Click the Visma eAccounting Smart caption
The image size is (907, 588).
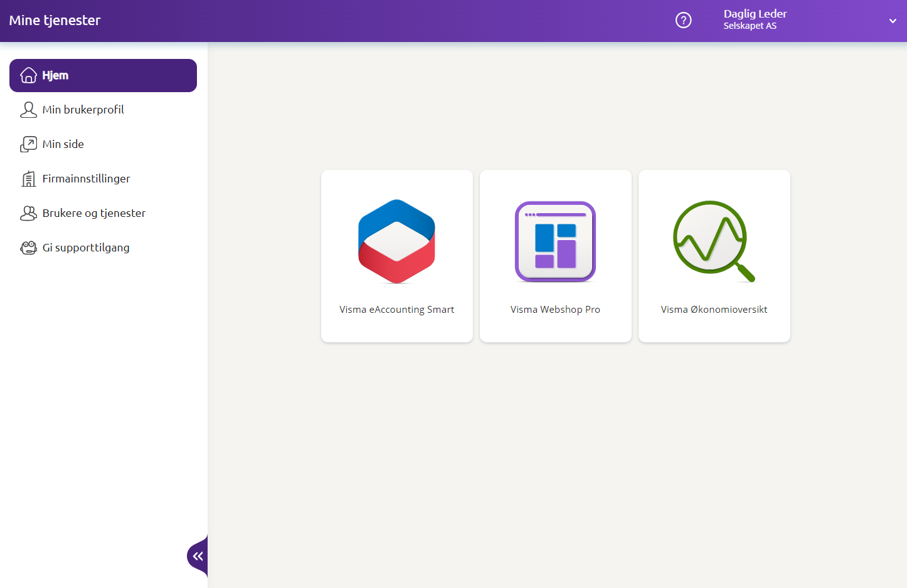coord(396,310)
